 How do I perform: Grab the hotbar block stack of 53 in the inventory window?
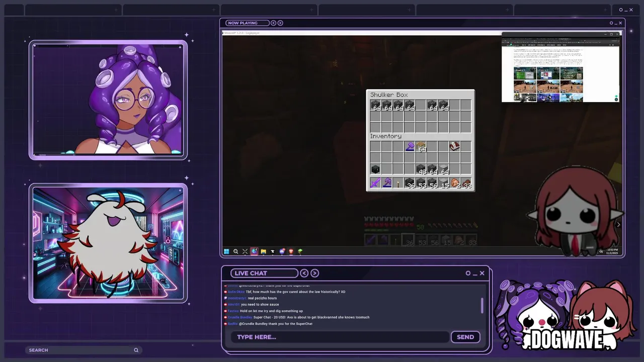click(421, 183)
